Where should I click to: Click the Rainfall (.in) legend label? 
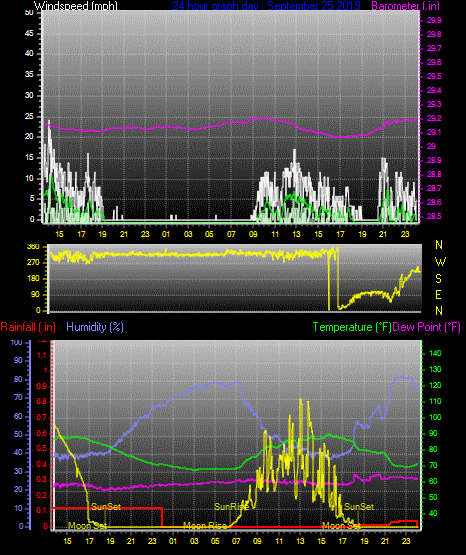[x=28, y=327]
